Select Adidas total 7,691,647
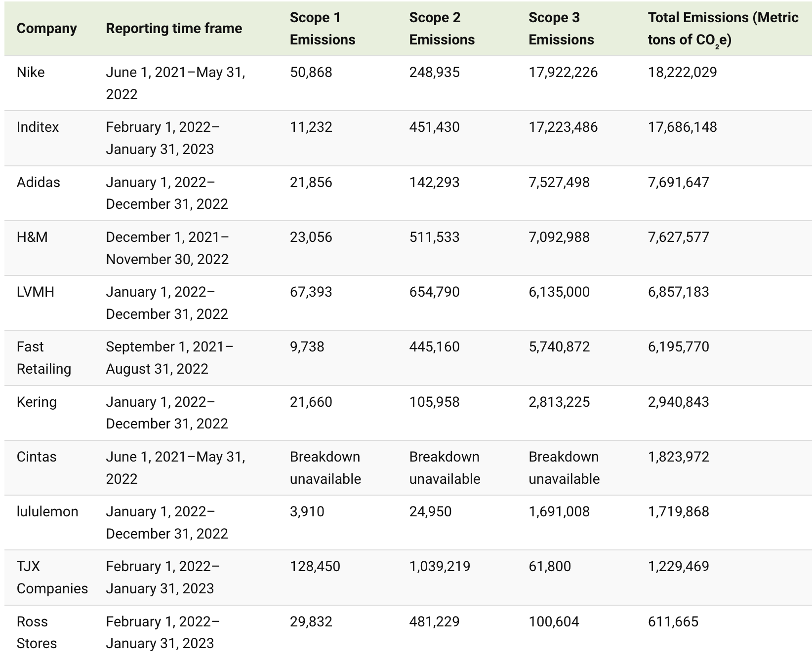The height and width of the screenshot is (659, 812). (679, 183)
